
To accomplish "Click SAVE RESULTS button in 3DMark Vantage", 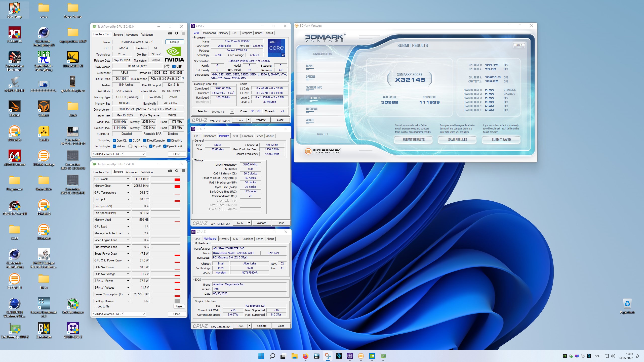I will [457, 140].
